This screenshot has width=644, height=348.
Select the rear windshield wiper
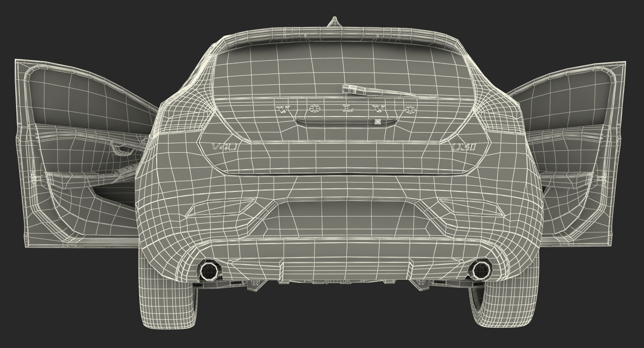[388, 91]
